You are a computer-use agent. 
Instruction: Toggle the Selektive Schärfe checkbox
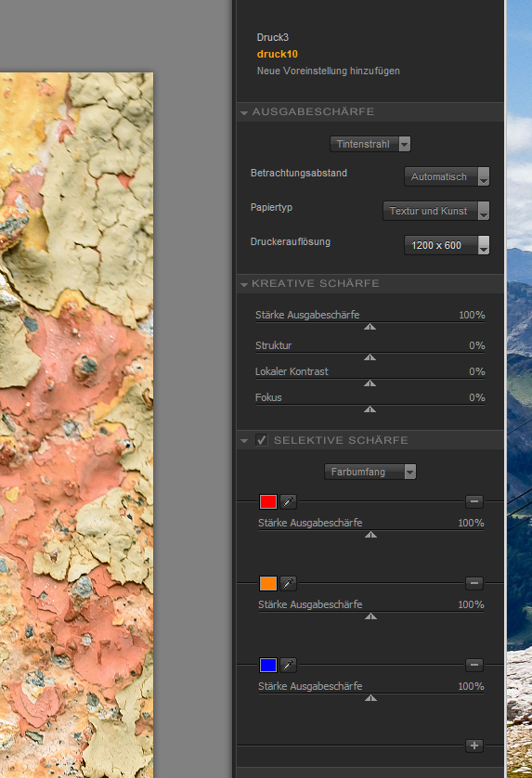click(262, 440)
